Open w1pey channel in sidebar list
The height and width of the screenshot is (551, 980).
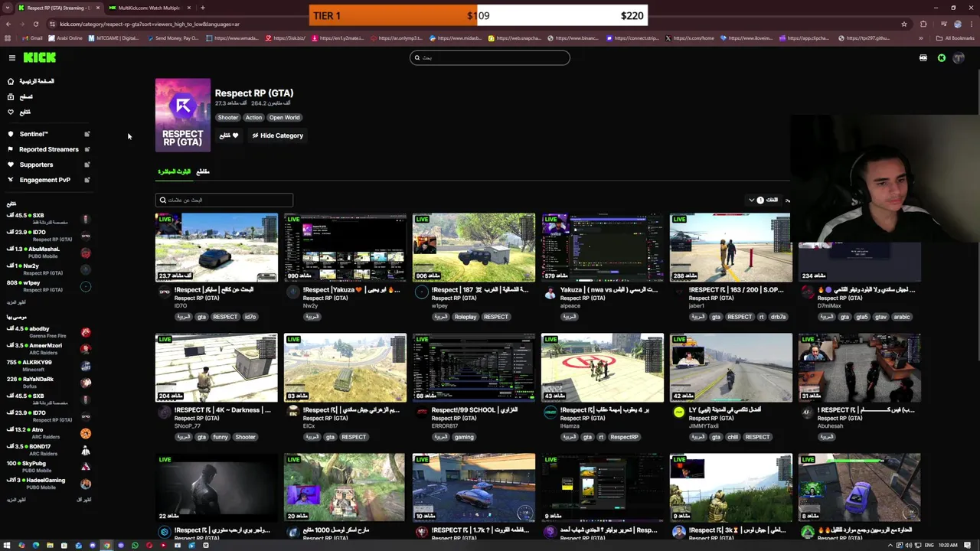point(48,286)
